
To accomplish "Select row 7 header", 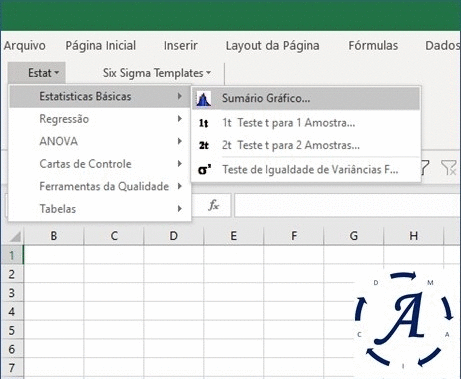I will tap(12, 368).
